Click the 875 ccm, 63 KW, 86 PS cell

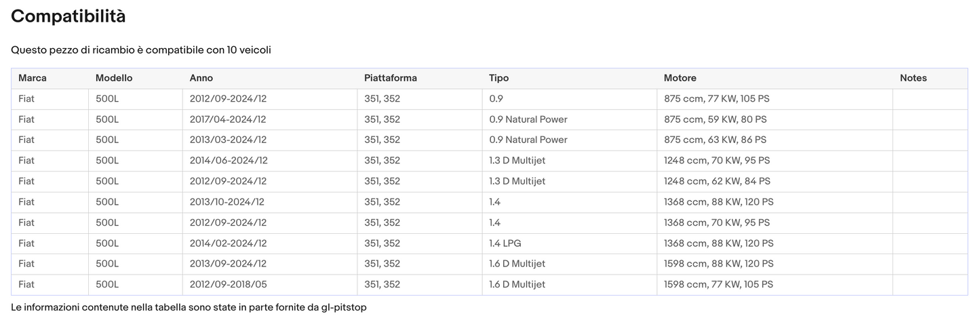pos(715,140)
